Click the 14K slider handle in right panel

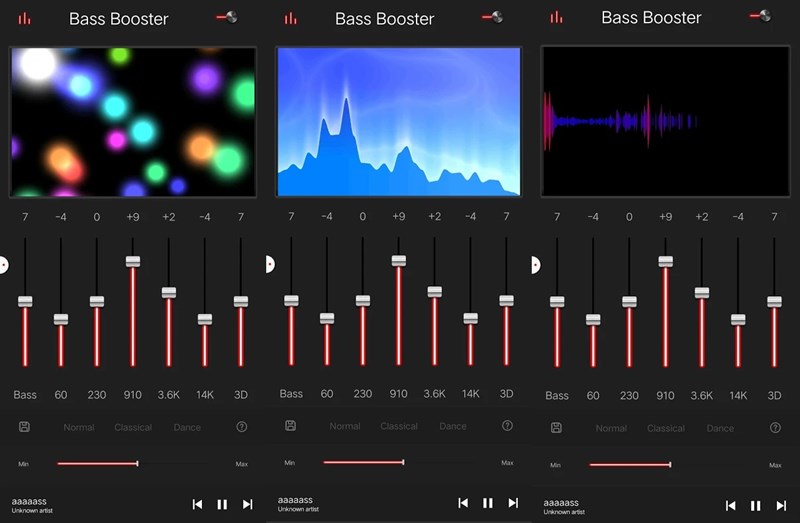[x=738, y=319]
